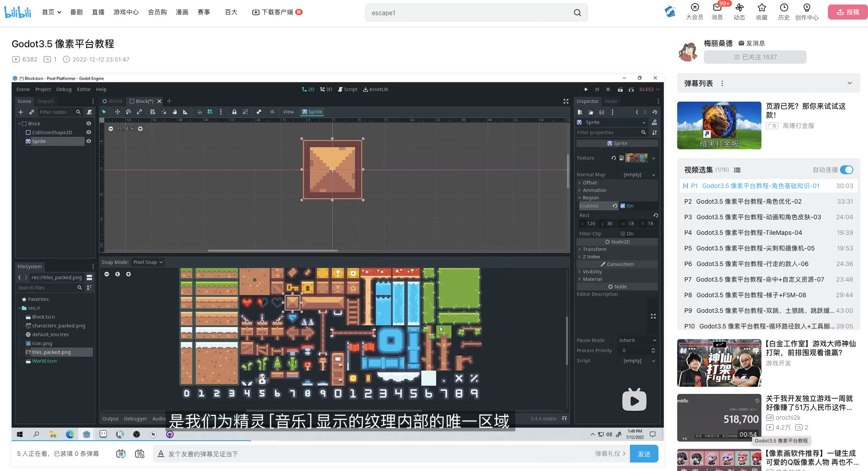This screenshot has width=868, height=471.
Task: Open the Debugger bottom panel
Action: [x=136, y=419]
